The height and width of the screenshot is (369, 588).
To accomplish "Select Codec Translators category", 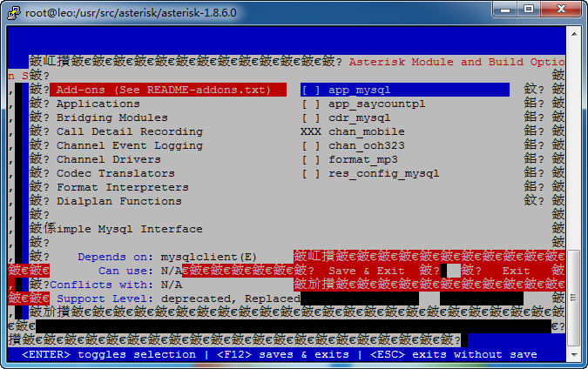I will (x=116, y=173).
